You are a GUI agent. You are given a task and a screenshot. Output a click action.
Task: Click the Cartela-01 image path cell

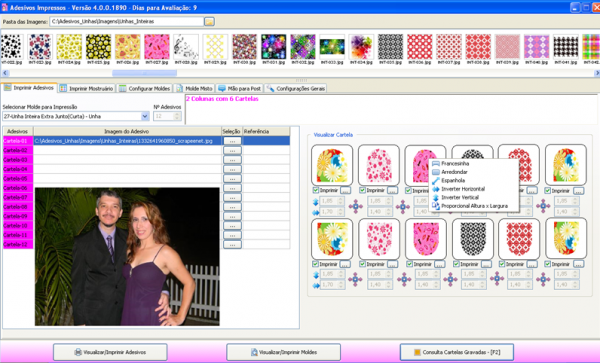pos(127,141)
